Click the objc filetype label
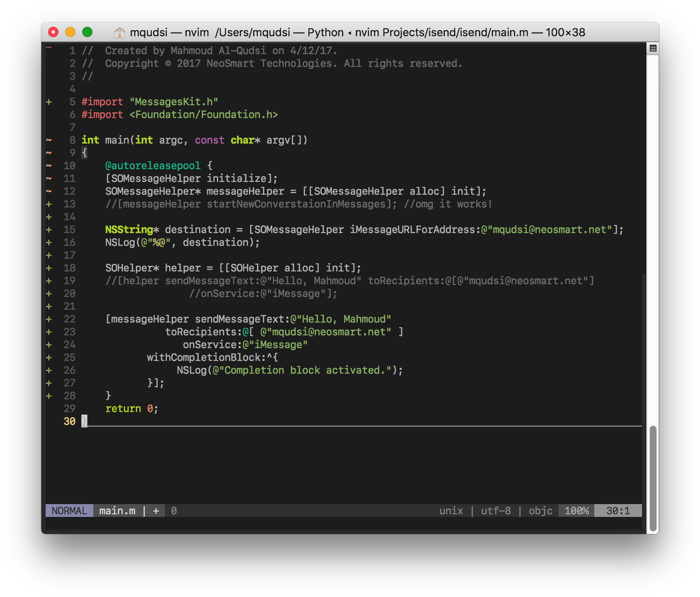Viewport: 700px width, 597px height. point(540,510)
